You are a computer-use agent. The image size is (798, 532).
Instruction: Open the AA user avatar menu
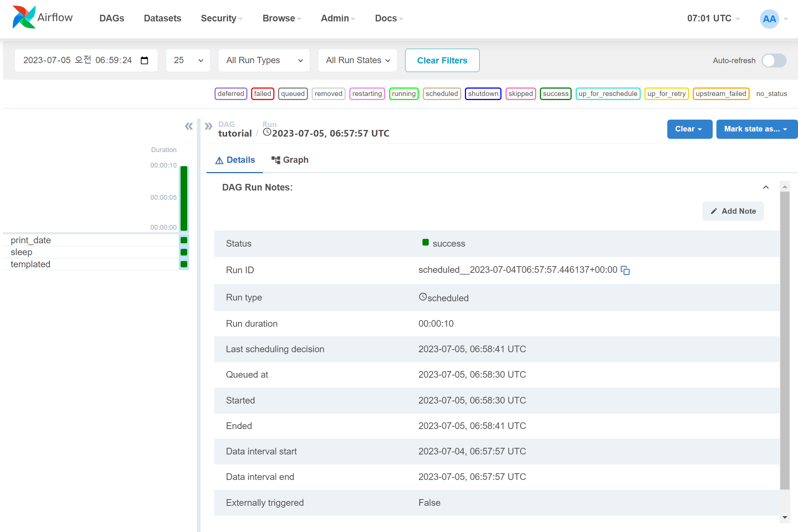coord(770,19)
